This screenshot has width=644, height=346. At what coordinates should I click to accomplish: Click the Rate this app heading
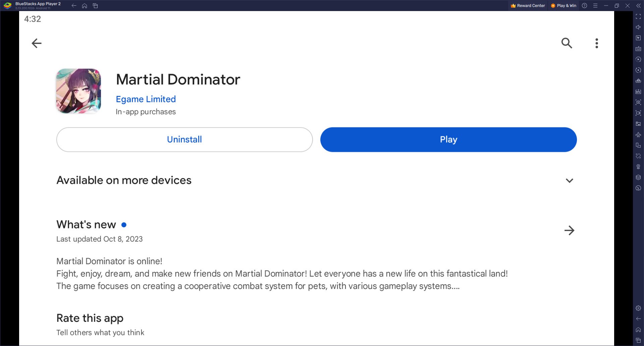point(90,318)
